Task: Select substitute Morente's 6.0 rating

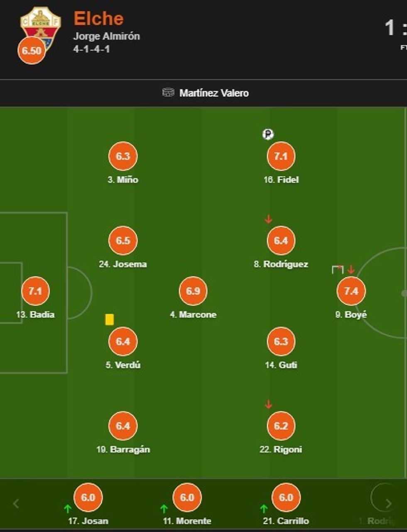Action: coord(187,498)
